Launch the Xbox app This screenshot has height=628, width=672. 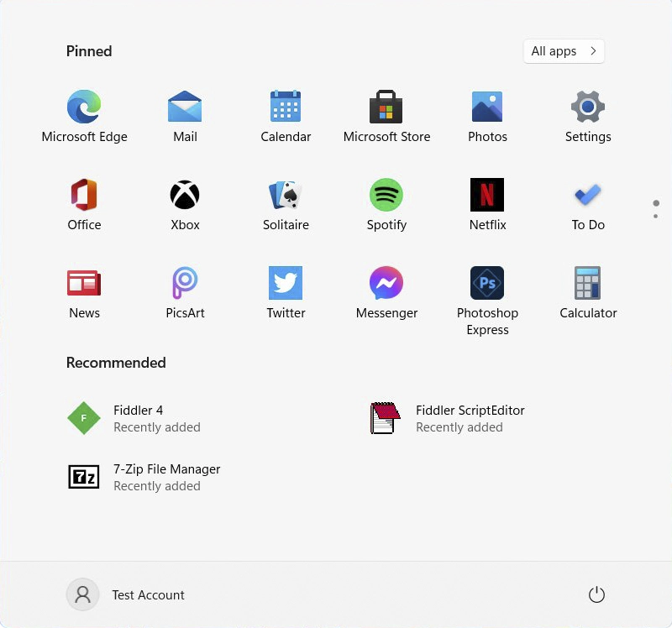[185, 196]
